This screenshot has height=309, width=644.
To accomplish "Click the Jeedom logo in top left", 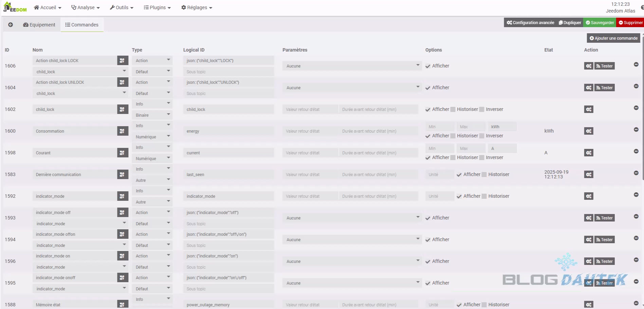I will point(15,7).
